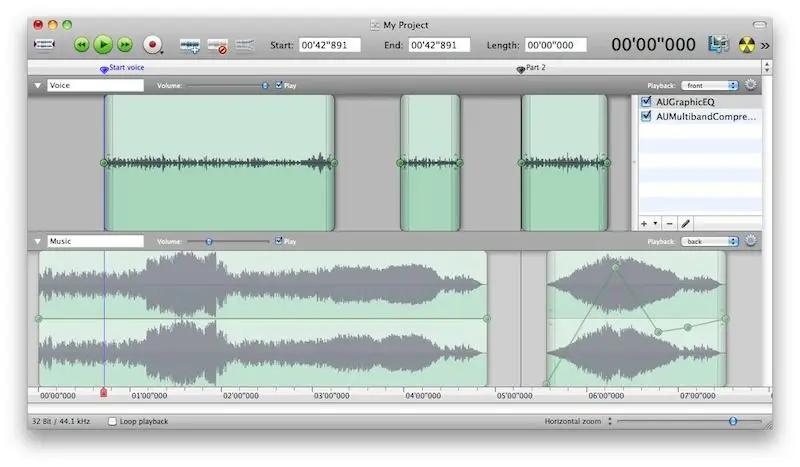
Task: Click the yellow burn disc icon
Action: [x=746, y=45]
